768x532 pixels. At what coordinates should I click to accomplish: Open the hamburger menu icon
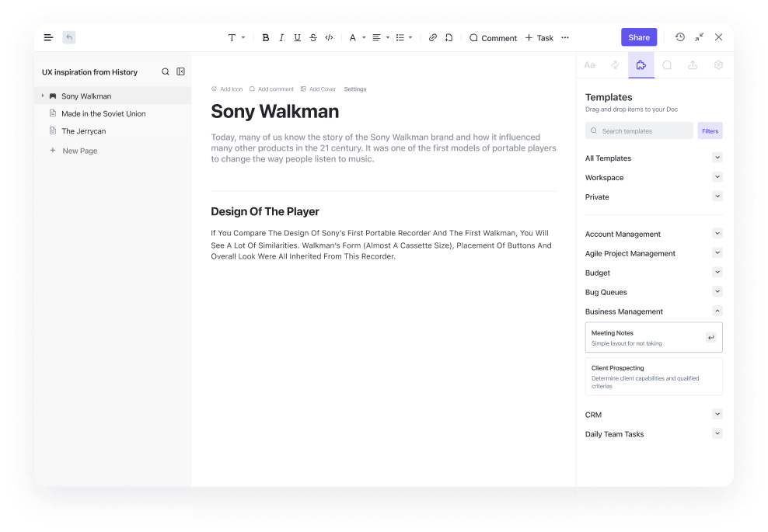pyautogui.click(x=48, y=38)
